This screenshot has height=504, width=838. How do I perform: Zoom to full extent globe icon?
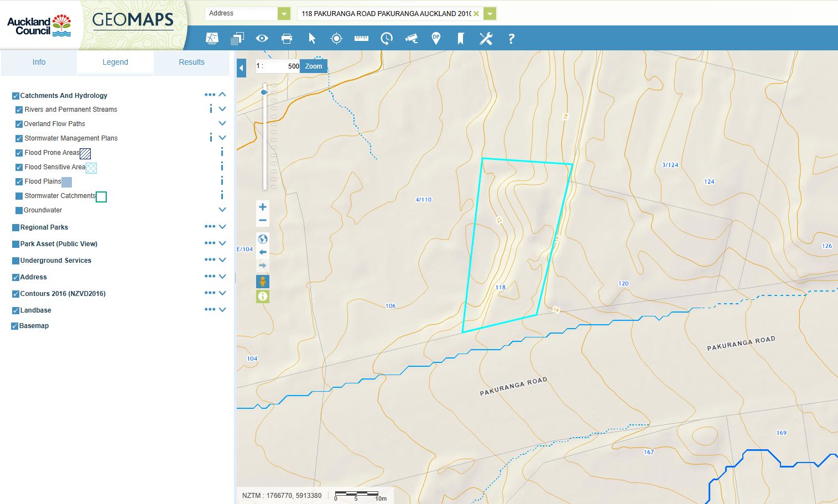(263, 239)
